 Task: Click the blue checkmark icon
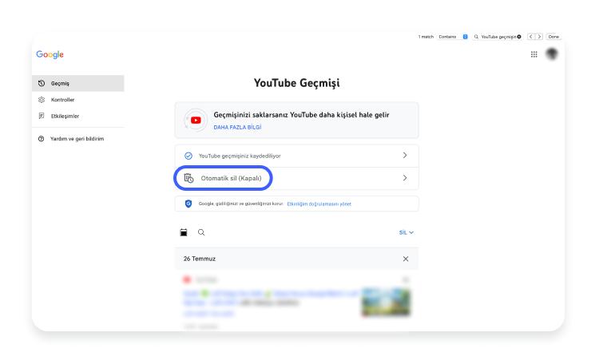188,156
